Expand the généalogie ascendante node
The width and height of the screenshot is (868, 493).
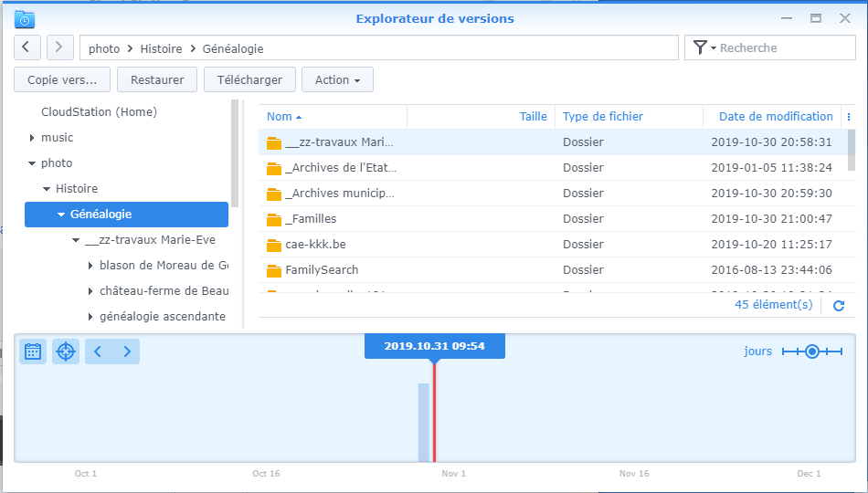[x=90, y=317]
